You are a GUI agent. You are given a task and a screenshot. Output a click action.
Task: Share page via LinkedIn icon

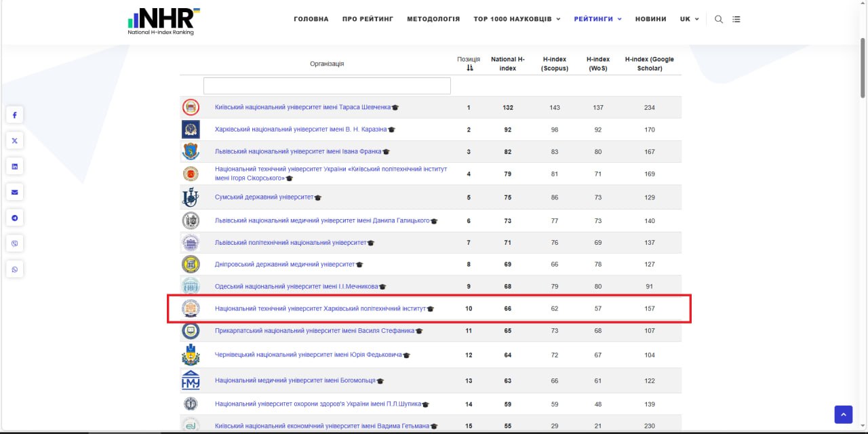(x=14, y=167)
